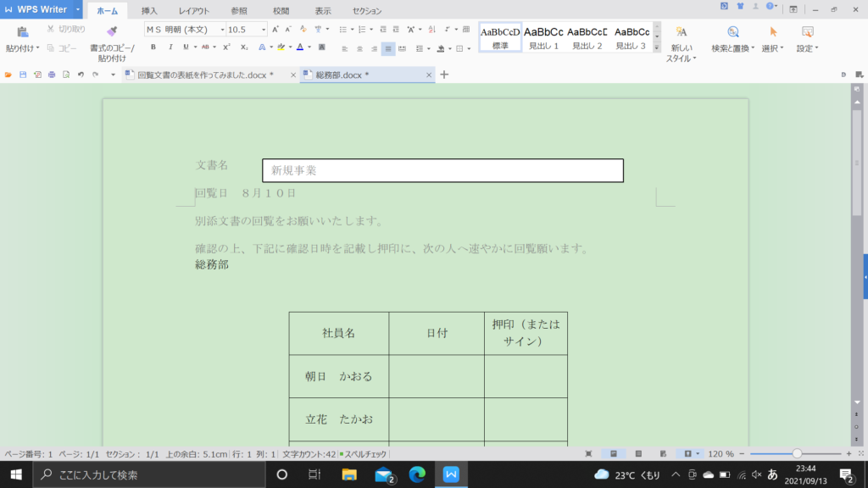The width and height of the screenshot is (868, 488).
Task: Apply numbered list formatting
Action: point(362,29)
